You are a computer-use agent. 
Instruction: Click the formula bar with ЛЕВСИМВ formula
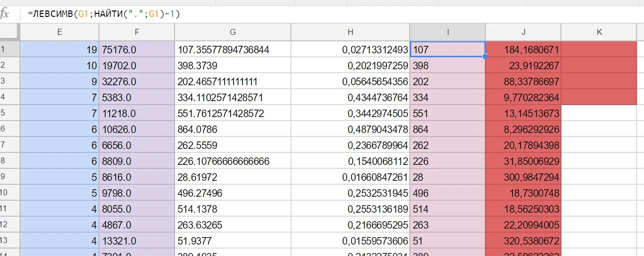333,14
